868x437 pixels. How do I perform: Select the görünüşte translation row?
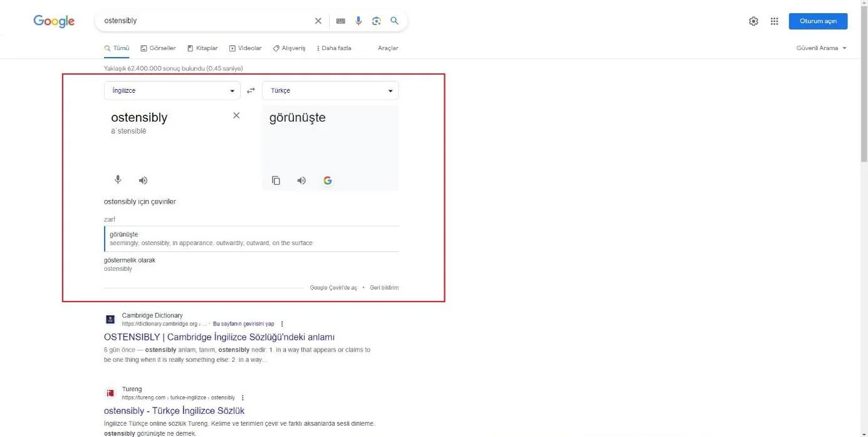pyautogui.click(x=251, y=239)
